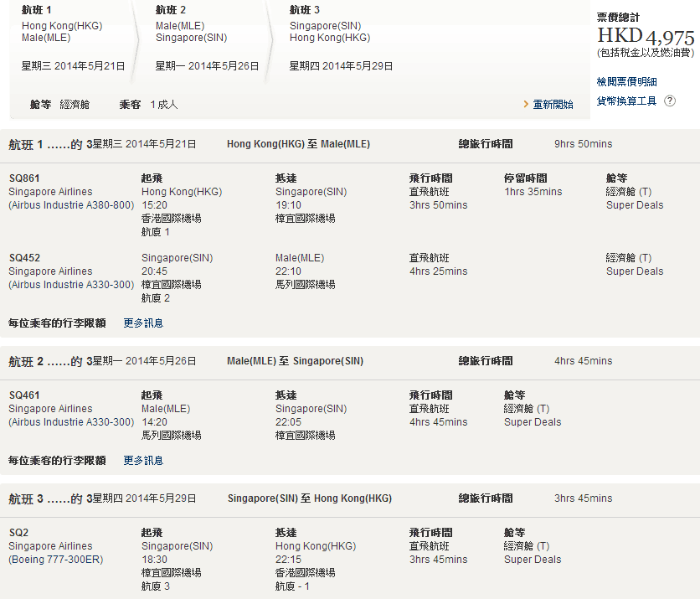This screenshot has height=599, width=700.
Task: Click flight number SQ861
Action: click(x=24, y=178)
